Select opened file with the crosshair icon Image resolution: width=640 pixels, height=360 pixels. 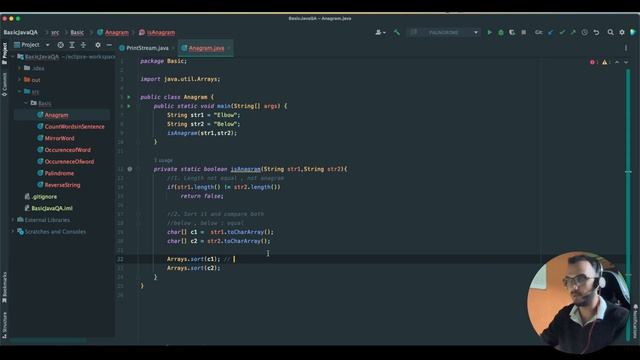click(60, 45)
